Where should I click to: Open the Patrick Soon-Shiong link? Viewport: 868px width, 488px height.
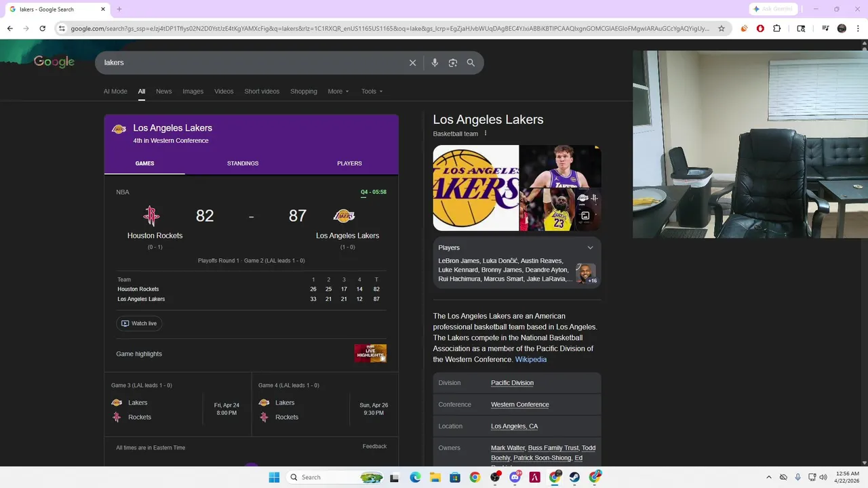coord(542,458)
